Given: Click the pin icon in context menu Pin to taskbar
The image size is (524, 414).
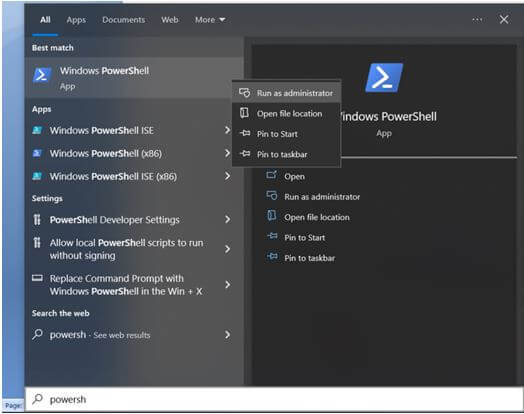Looking at the screenshot, I should pos(245,154).
